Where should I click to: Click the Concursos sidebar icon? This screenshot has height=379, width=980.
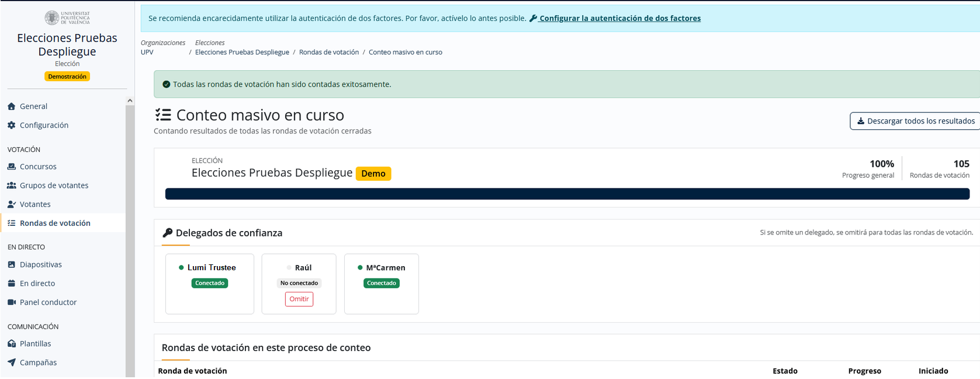tap(11, 167)
